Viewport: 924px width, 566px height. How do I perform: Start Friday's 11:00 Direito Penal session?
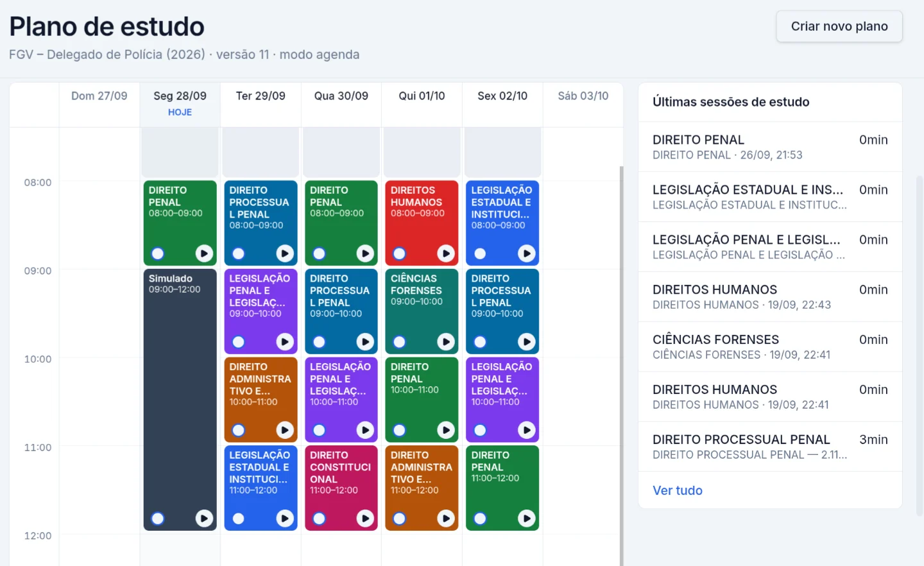[x=527, y=519]
